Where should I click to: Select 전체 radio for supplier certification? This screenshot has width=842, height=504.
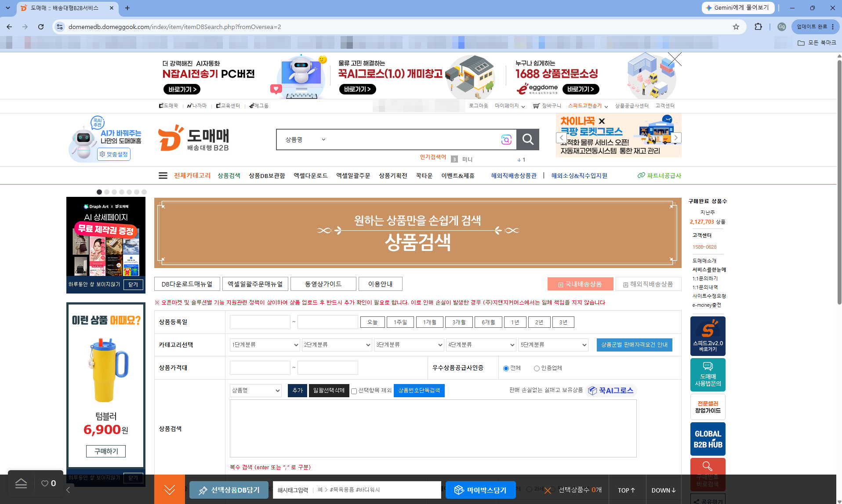coord(506,368)
